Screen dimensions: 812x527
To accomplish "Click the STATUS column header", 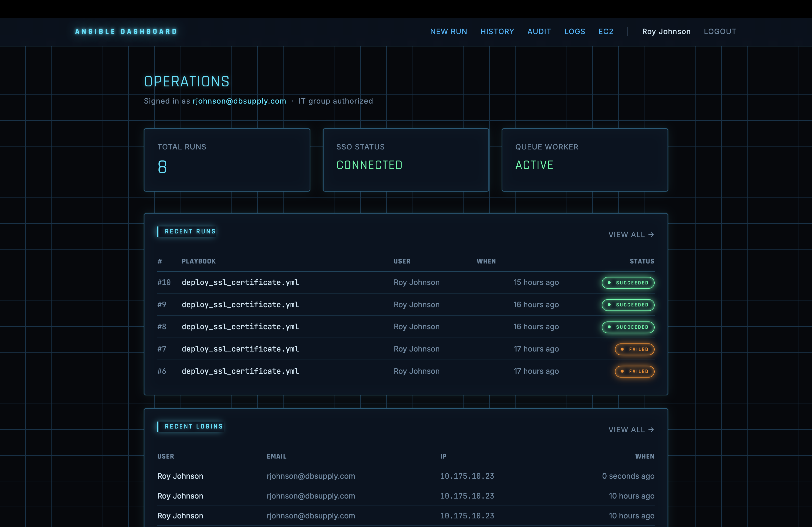I will [x=642, y=261].
